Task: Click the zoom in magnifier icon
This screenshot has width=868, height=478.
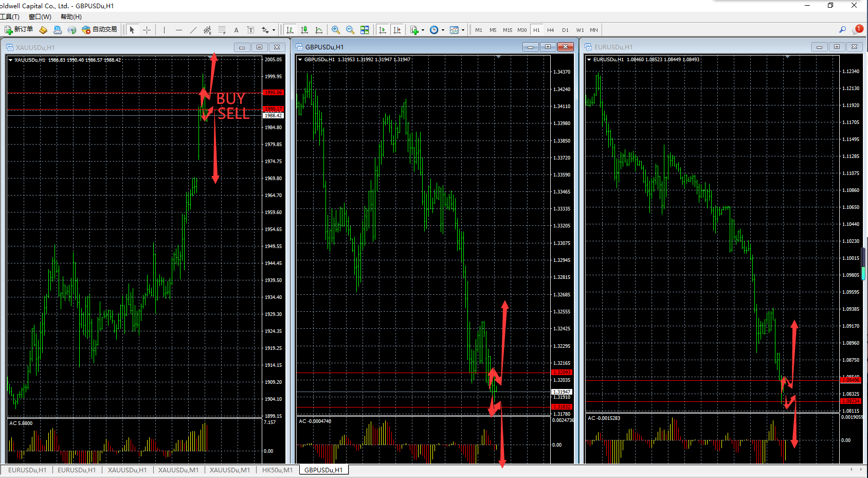Action: (336, 30)
